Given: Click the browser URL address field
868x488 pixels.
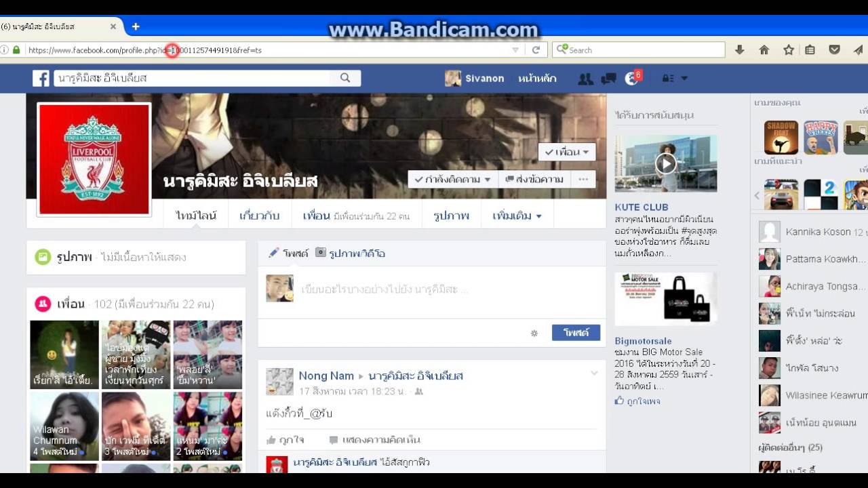Looking at the screenshot, I should (x=268, y=50).
